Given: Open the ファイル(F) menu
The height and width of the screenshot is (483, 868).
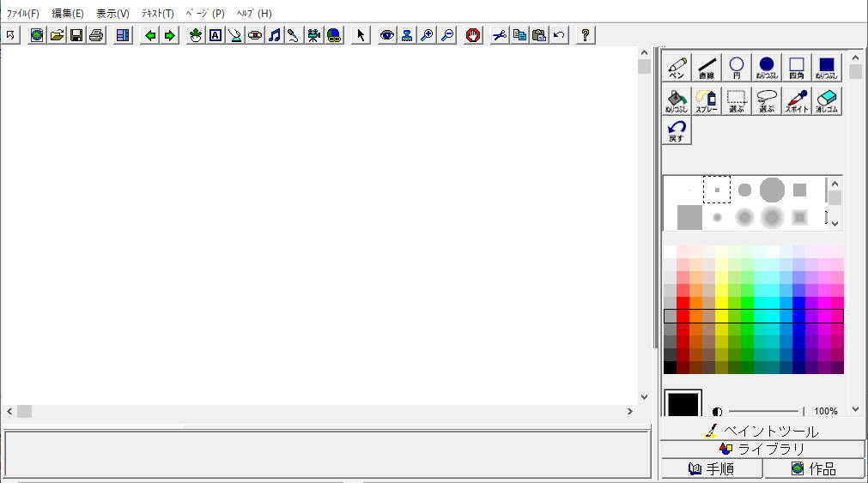Looking at the screenshot, I should tap(22, 13).
